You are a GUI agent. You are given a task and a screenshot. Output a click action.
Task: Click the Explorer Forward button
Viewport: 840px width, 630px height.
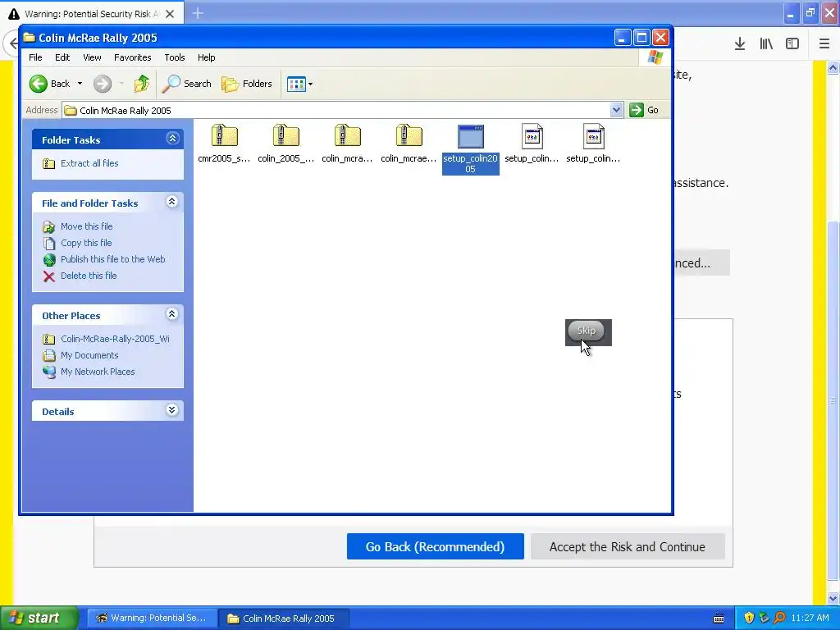point(103,84)
